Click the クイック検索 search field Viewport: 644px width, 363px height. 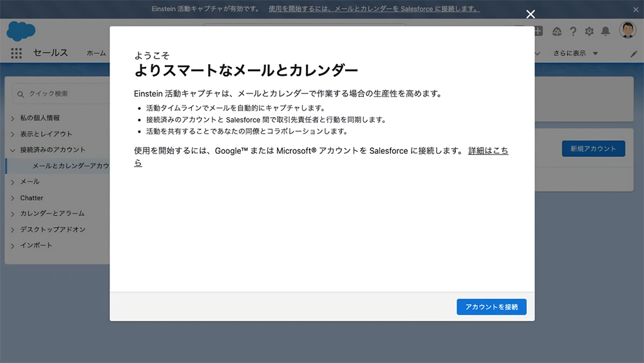click(61, 93)
